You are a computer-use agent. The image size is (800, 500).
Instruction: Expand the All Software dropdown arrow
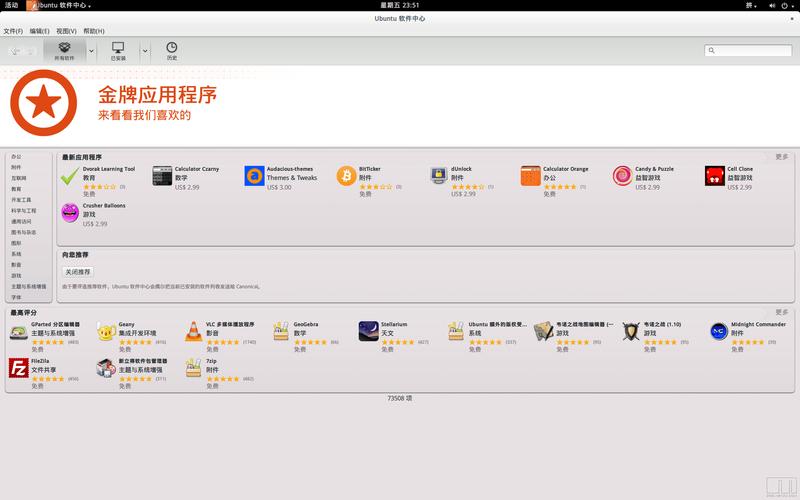pos(91,51)
